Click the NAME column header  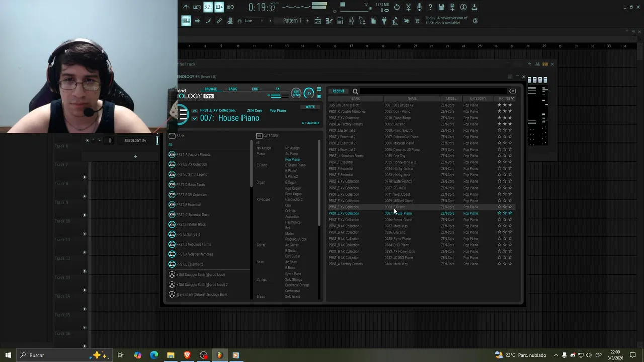412,99
